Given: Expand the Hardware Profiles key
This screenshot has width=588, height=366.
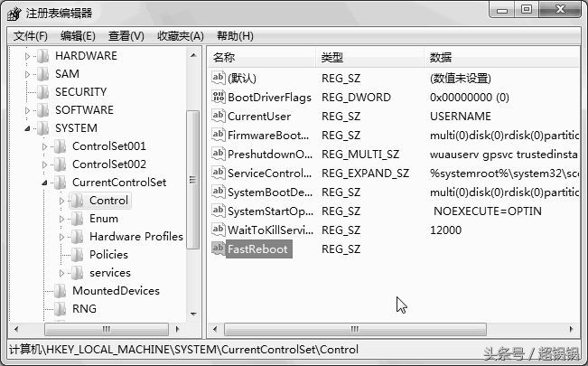Looking at the screenshot, I should click(x=62, y=237).
